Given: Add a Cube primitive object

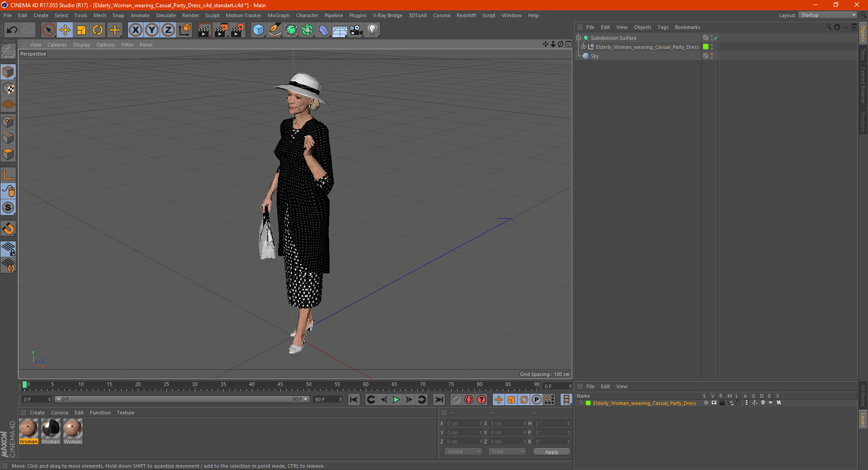Looking at the screenshot, I should [258, 30].
